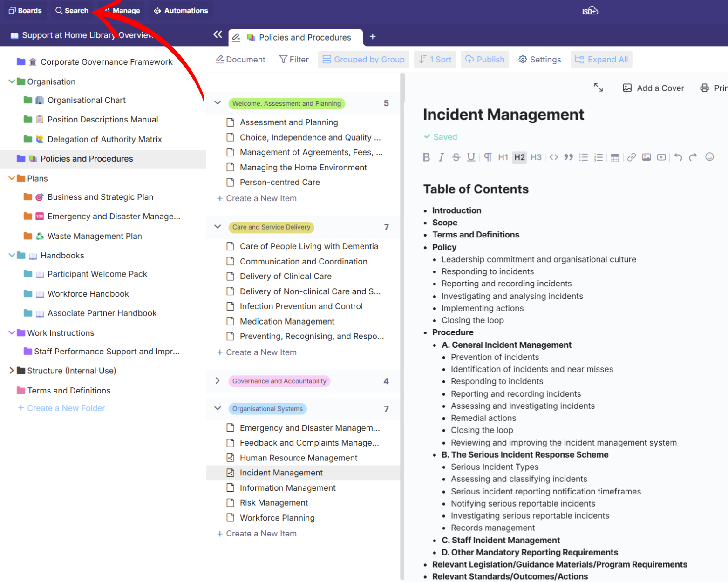Collapse the Care and Service Delivery group
The image size is (728, 582).
(x=218, y=227)
